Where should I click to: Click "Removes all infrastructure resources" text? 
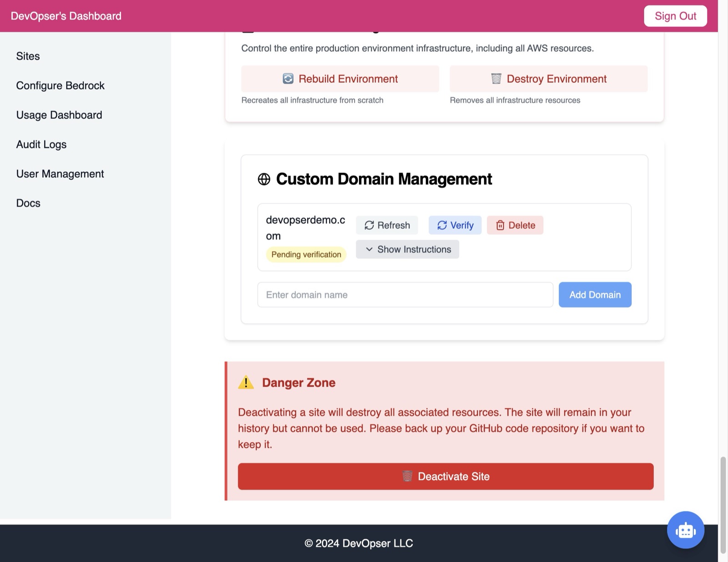click(x=515, y=100)
